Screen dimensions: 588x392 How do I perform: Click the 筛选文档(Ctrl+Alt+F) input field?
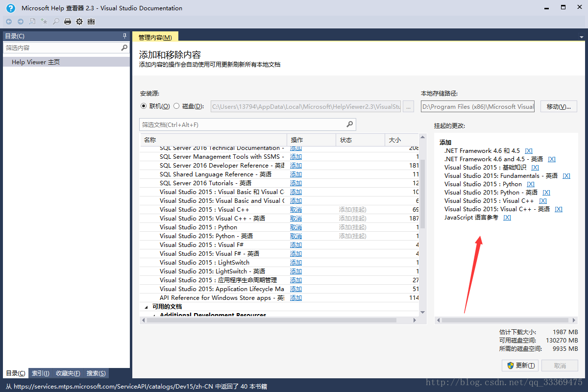point(243,124)
